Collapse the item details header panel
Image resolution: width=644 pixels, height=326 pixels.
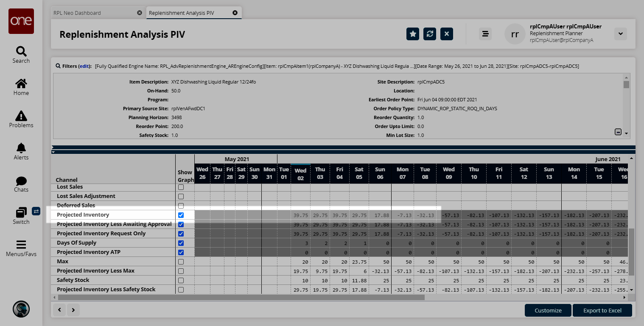pyautogui.click(x=618, y=132)
